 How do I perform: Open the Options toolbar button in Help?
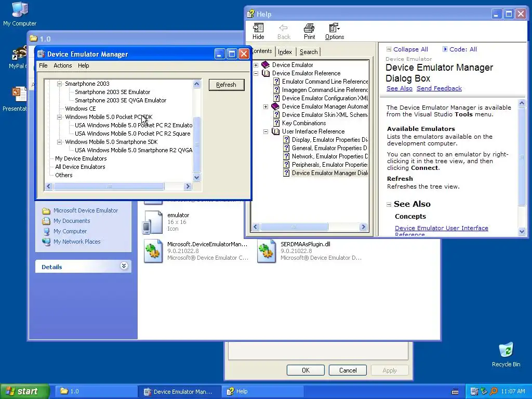click(335, 32)
